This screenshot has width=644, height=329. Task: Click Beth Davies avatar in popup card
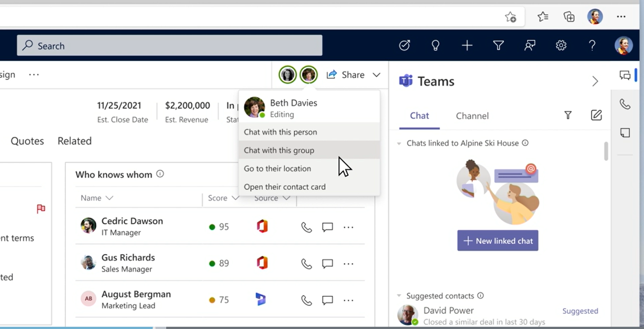click(x=254, y=107)
